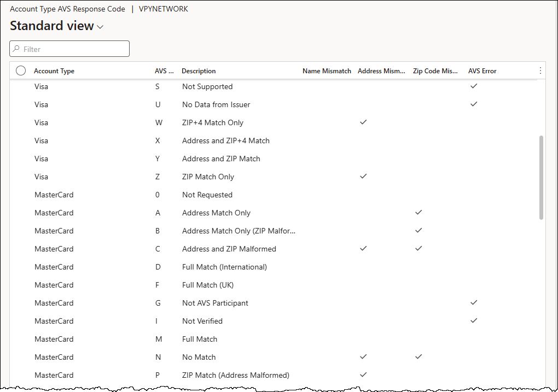Click MasterCard account type in code 0 row
558x392 pixels.
tap(54, 195)
